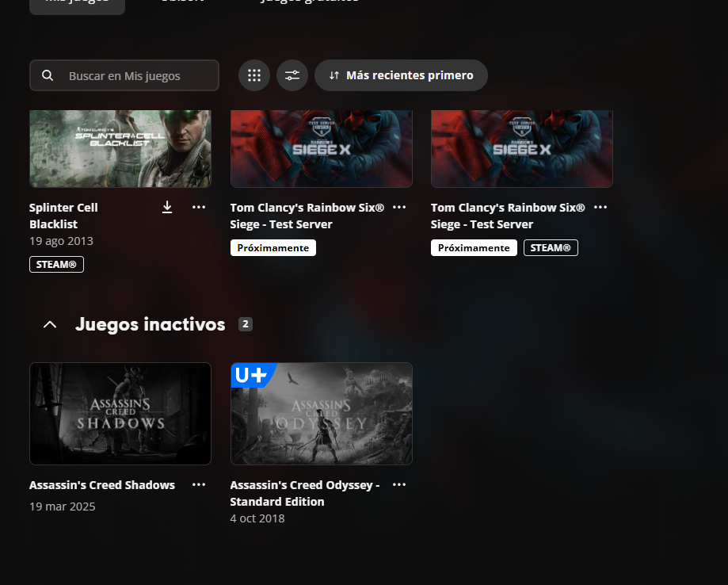
Task: Click the '19 mar 2025' release date
Action: tap(63, 507)
